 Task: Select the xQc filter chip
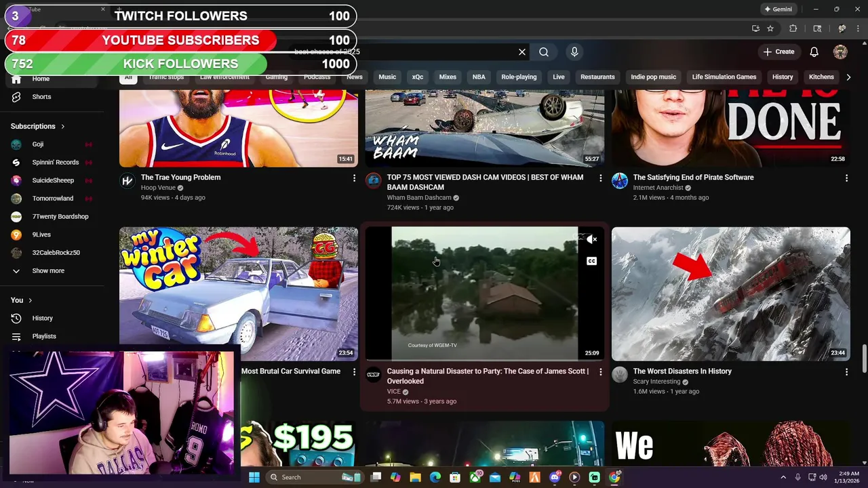(418, 77)
